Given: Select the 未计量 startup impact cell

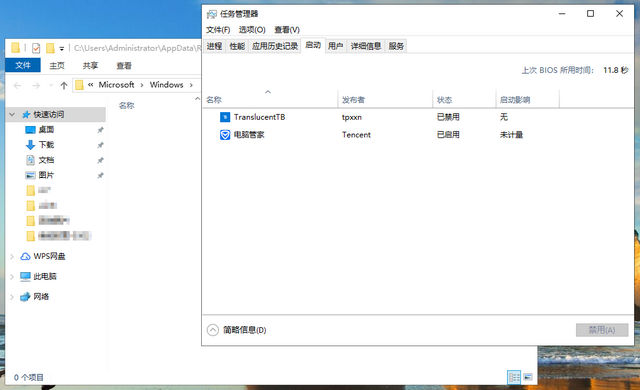Looking at the screenshot, I should click(511, 135).
